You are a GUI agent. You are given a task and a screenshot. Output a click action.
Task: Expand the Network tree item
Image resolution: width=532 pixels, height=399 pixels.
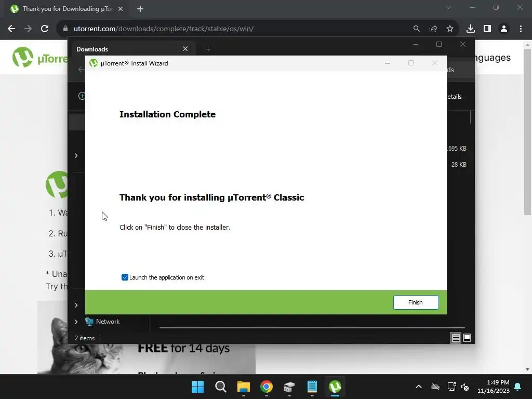coord(76,322)
